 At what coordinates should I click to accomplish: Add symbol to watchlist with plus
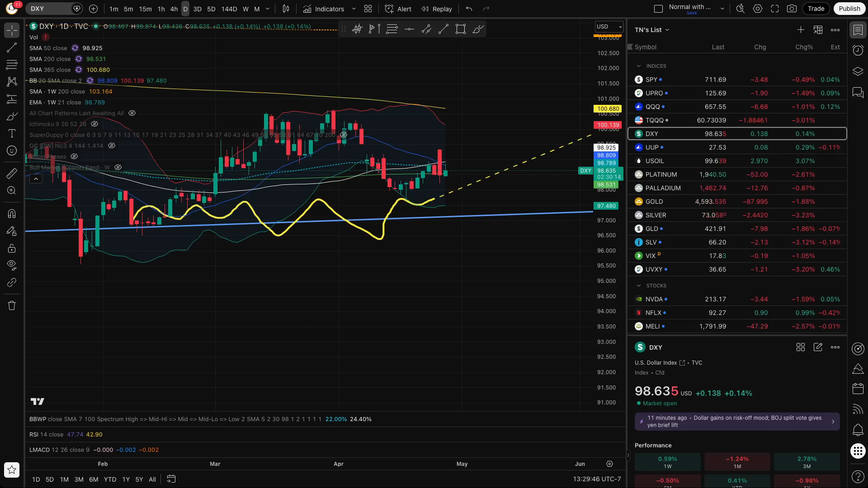click(801, 30)
